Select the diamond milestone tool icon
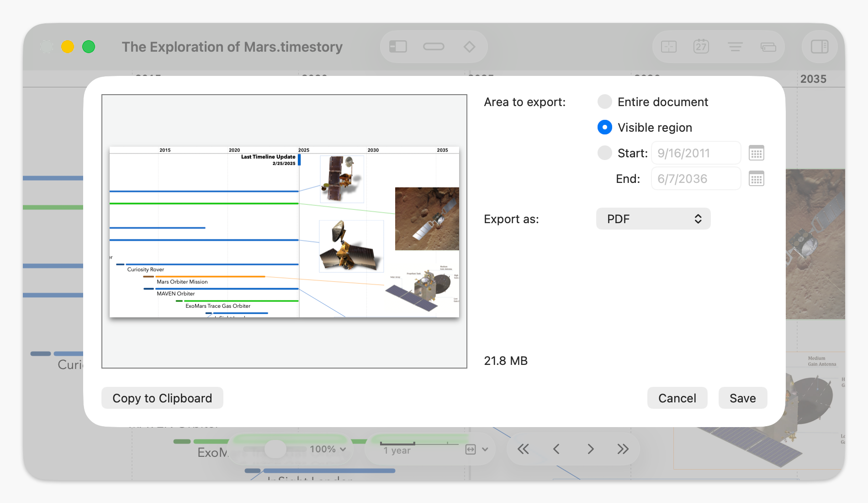 click(x=469, y=46)
